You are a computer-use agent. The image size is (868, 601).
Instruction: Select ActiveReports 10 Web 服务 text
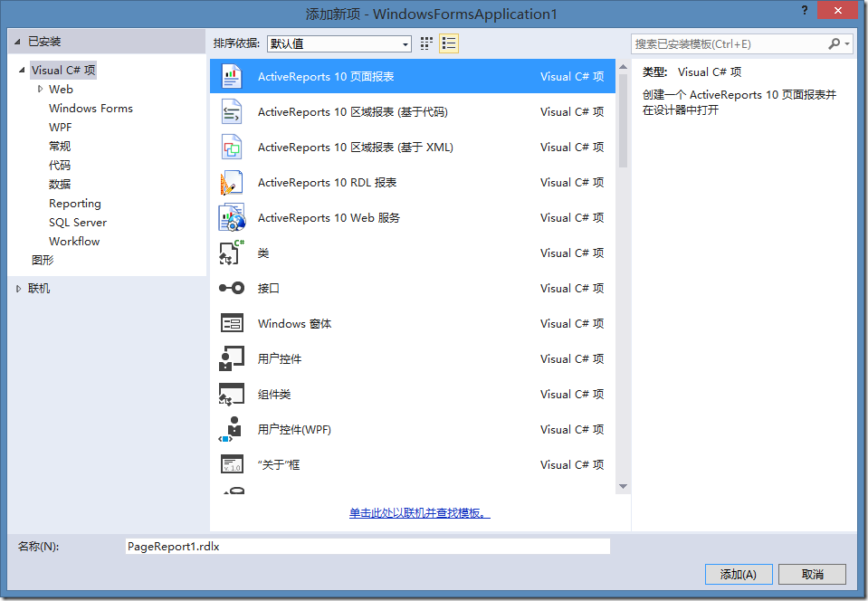329,218
